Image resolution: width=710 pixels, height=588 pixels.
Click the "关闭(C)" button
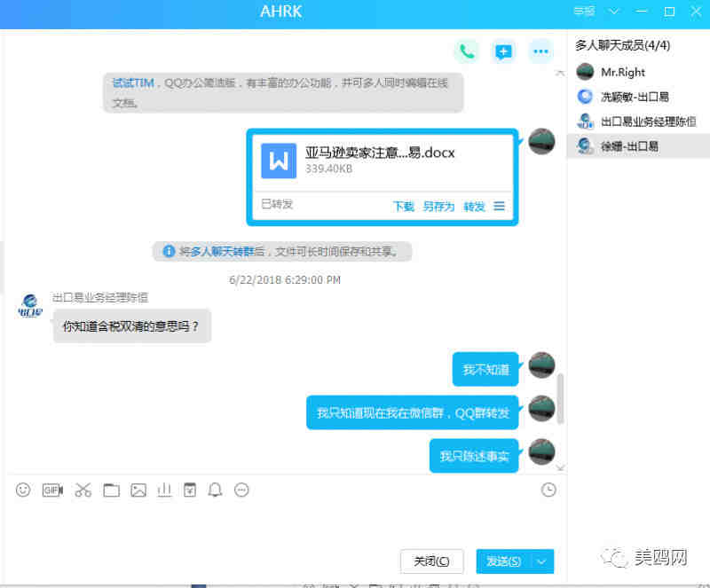pyautogui.click(x=431, y=561)
